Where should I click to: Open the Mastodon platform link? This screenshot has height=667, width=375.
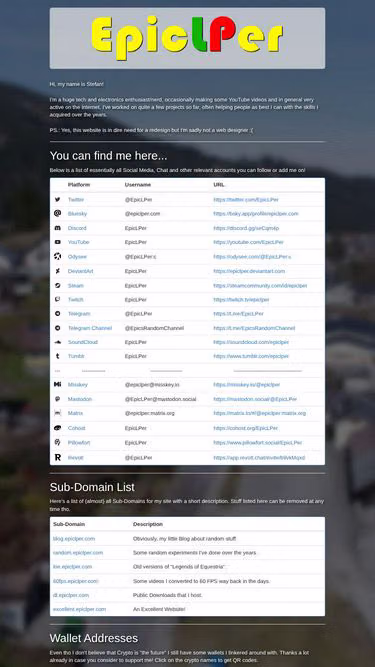pos(80,399)
